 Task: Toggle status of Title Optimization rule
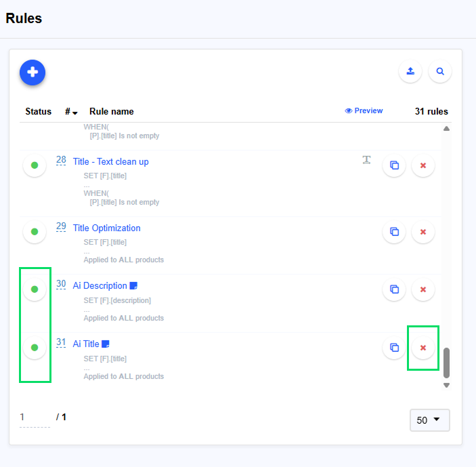pos(35,232)
